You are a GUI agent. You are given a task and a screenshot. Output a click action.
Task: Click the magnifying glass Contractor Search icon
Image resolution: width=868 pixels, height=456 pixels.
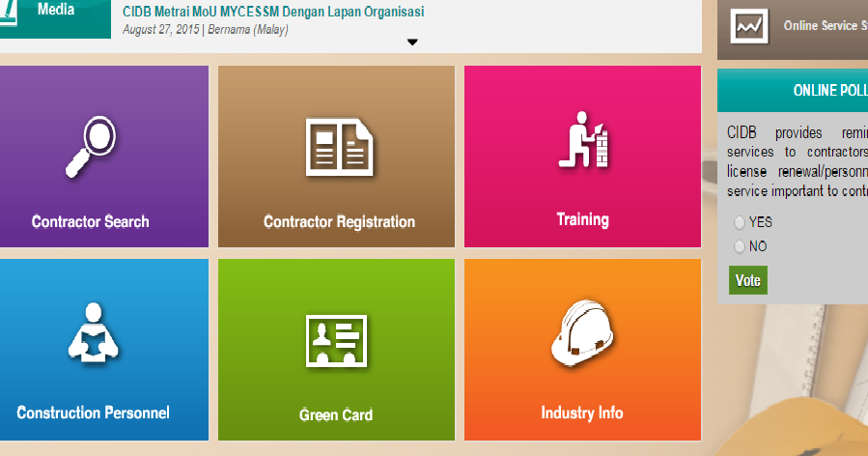click(91, 146)
